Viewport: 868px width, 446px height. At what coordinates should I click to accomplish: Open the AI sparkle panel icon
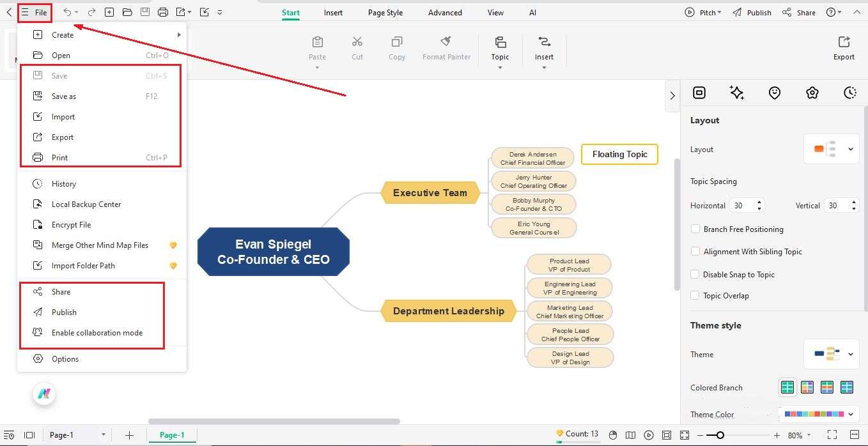pyautogui.click(x=736, y=93)
